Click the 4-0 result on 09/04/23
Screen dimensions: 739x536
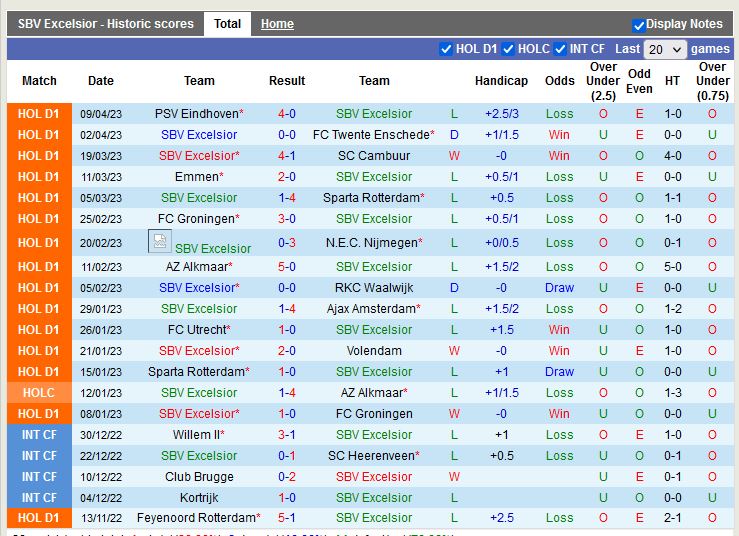(287, 114)
